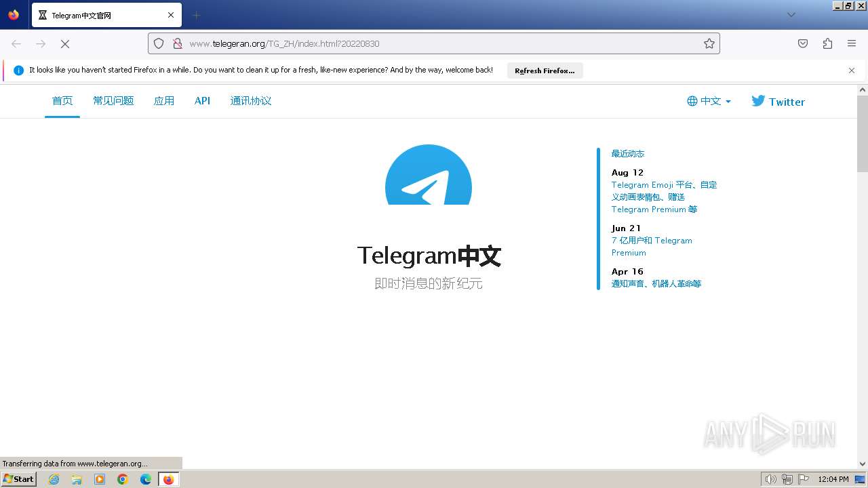Open the list all tabs dropdown
Screen dimensions: 868x488
coord(791,15)
